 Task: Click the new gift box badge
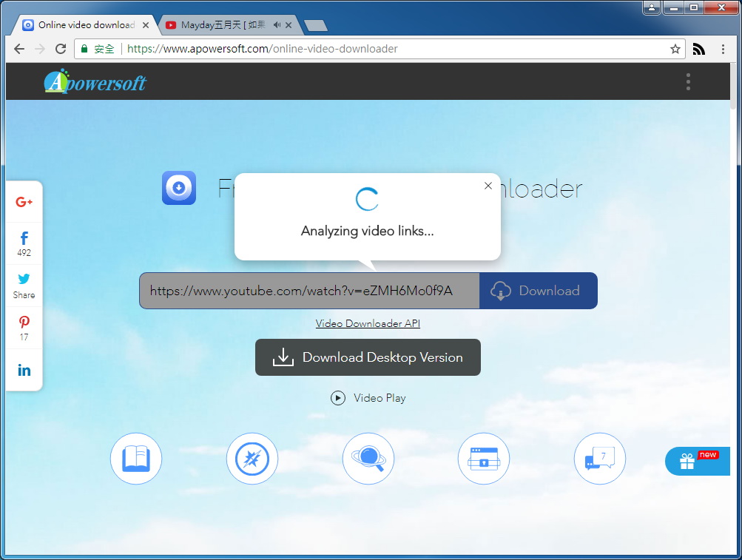pos(698,461)
